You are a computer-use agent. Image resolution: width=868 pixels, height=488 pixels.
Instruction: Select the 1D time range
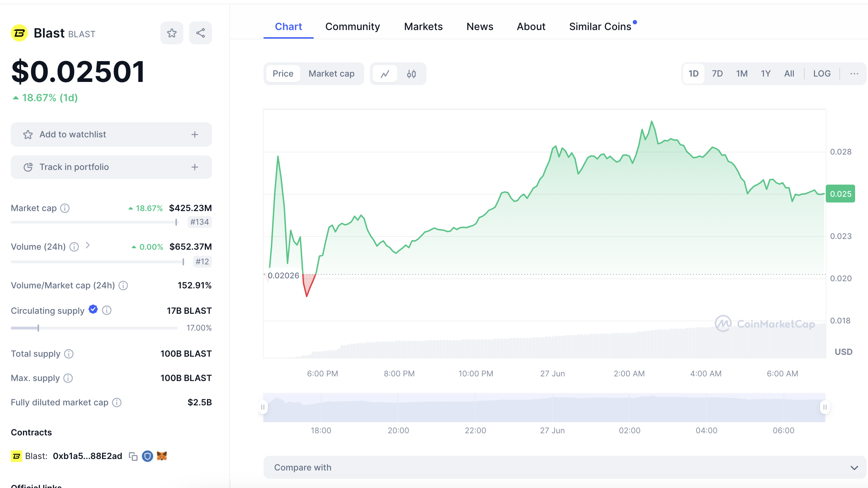point(694,74)
